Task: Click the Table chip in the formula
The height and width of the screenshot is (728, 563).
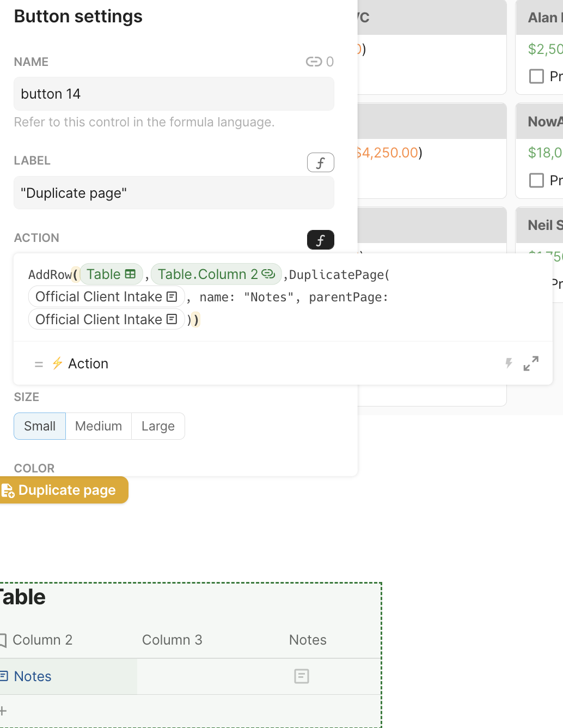Action: (x=111, y=274)
